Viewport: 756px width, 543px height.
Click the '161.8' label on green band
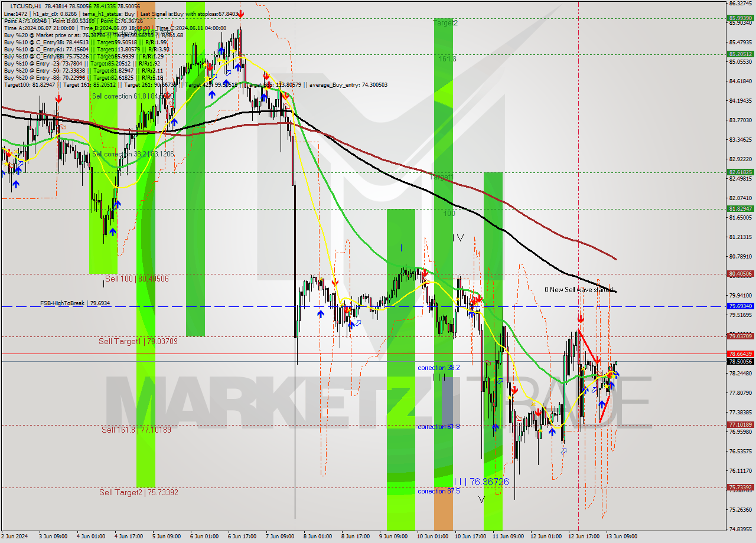448,58
